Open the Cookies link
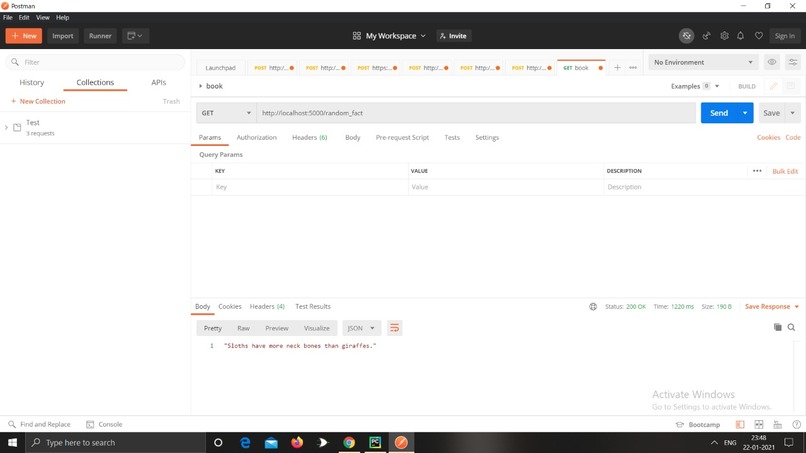 click(768, 137)
